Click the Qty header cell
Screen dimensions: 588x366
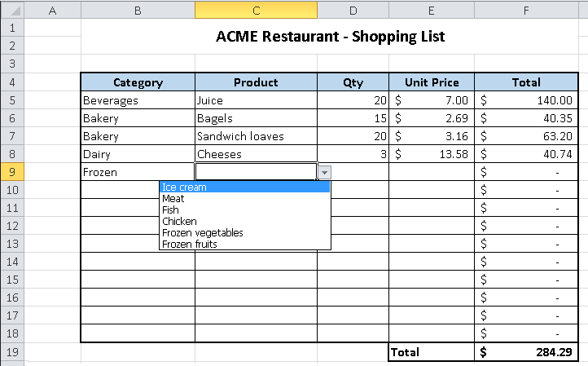coord(353,82)
